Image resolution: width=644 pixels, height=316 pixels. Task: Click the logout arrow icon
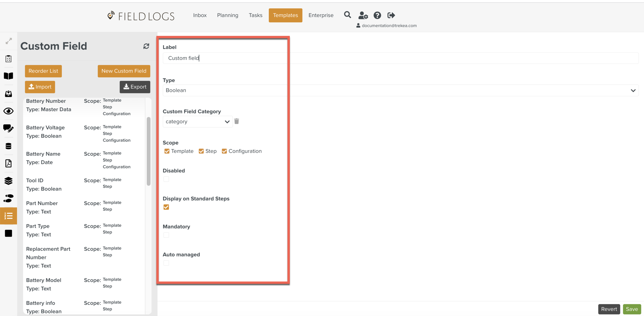391,15
